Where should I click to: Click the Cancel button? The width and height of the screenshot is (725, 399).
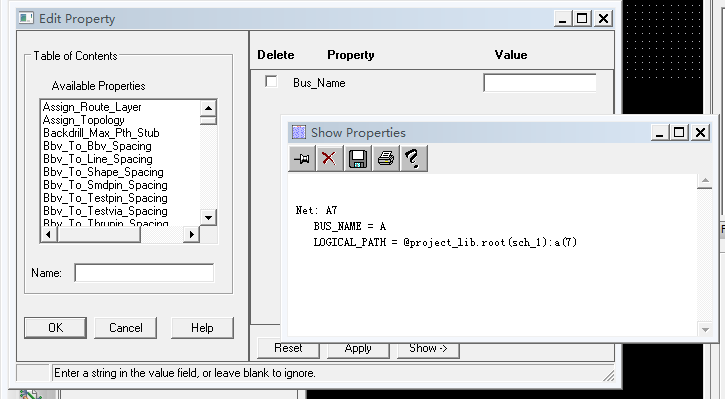pos(126,328)
